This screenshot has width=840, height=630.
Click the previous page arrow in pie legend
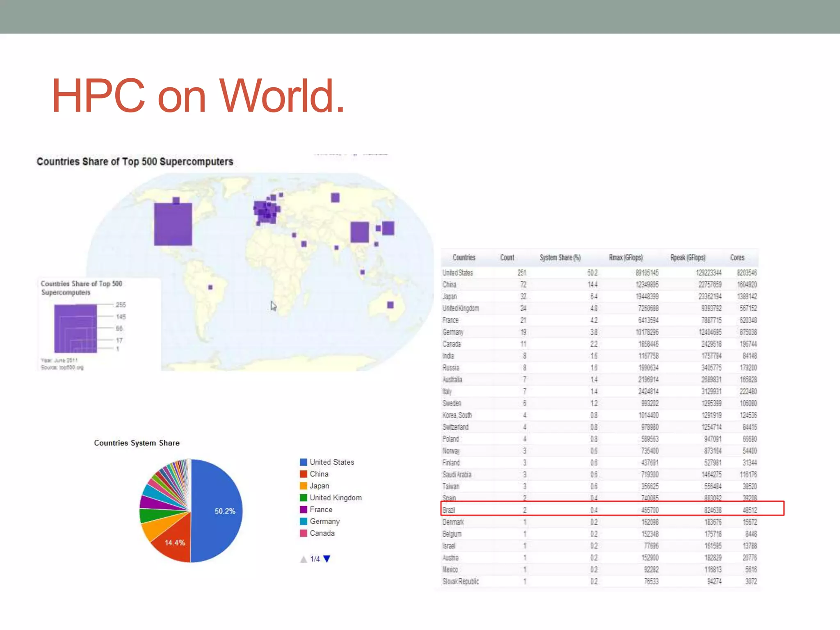tap(304, 559)
